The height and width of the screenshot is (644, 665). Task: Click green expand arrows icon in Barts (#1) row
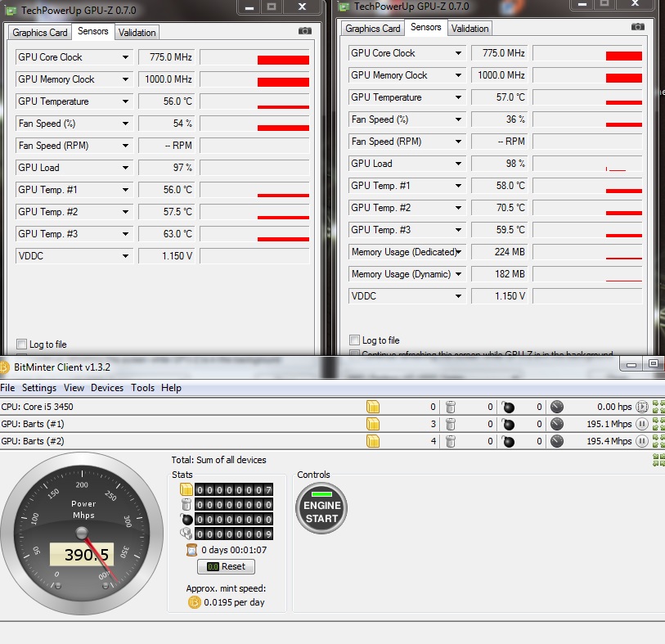tap(658, 424)
